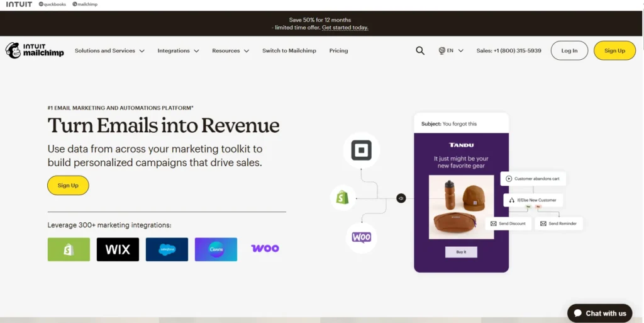Follow the Get started today link

tap(345, 28)
